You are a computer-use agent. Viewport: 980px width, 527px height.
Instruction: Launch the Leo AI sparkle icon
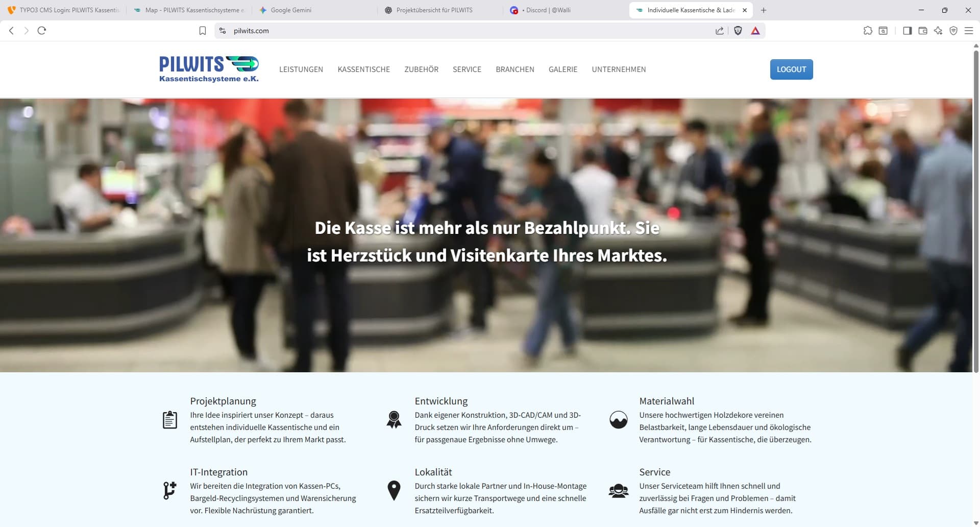coord(938,31)
